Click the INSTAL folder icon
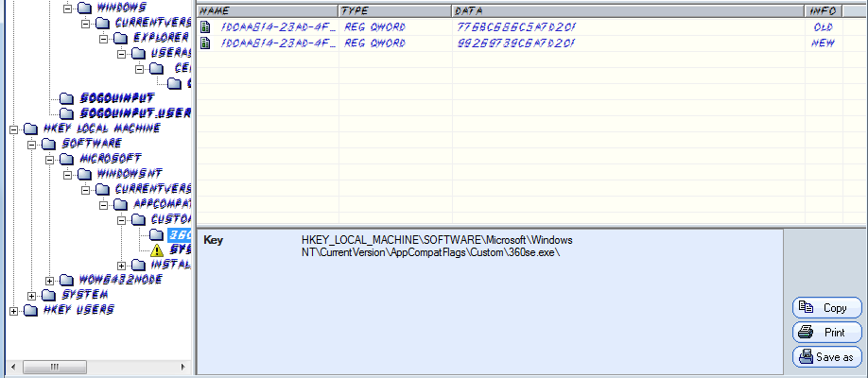Image resolution: width=868 pixels, height=378 pixels. coord(139,266)
